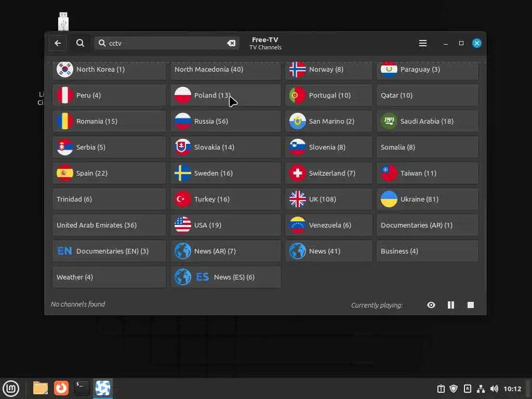The image size is (532, 399).
Task: Select Sweden (16) channels
Action: pos(225,173)
